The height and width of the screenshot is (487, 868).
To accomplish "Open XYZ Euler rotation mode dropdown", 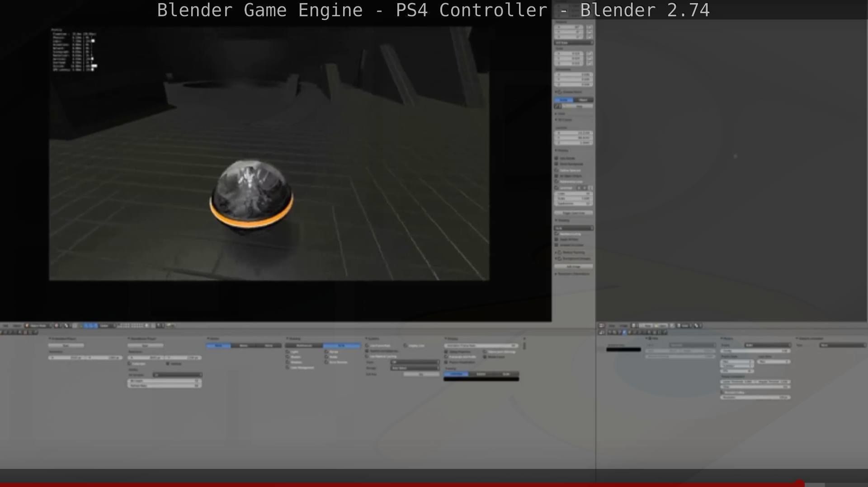I will click(x=573, y=42).
